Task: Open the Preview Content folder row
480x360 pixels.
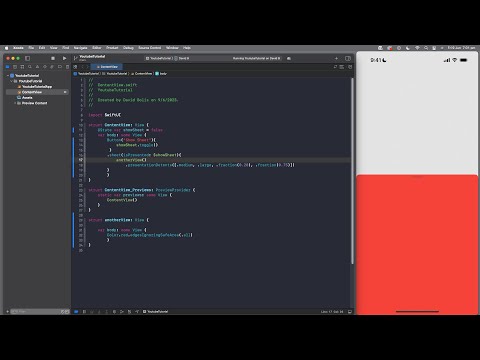Action: [x=32, y=103]
